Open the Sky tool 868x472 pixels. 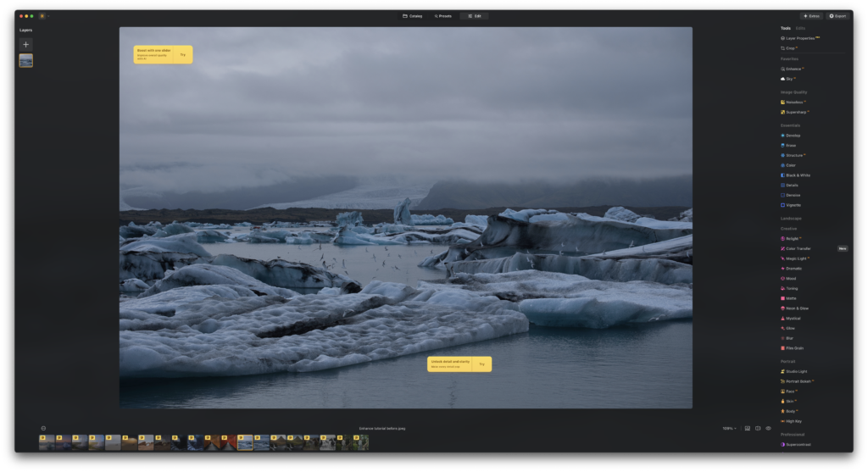click(788, 79)
